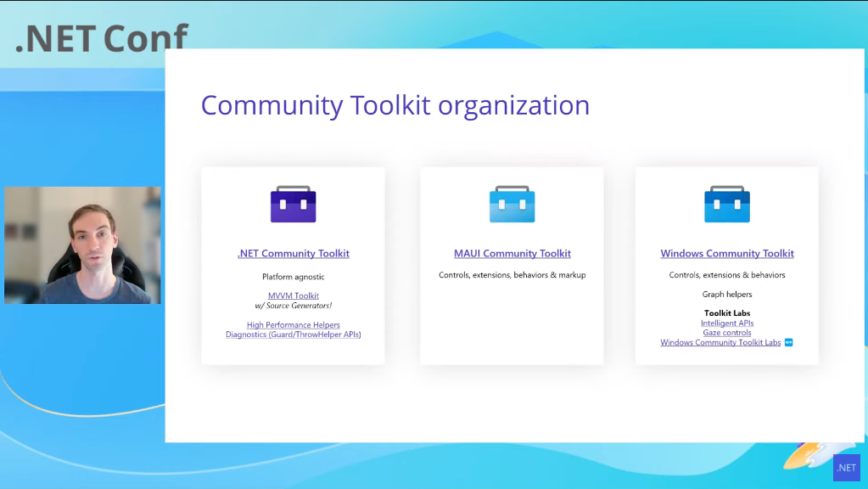Click the purple .NET Community Toolkit toolbox icon
This screenshot has height=489, width=868.
click(293, 204)
